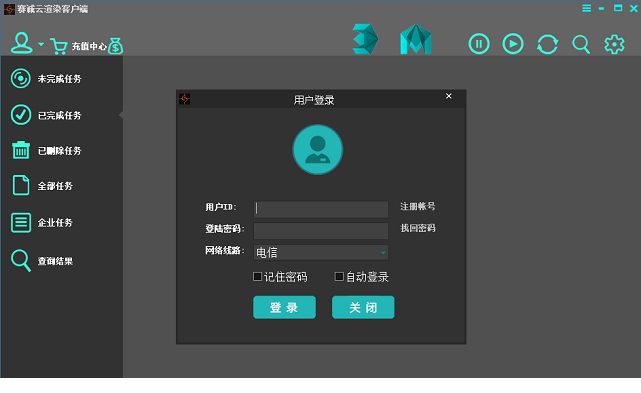Open 充值中心 recharge center

89,46
